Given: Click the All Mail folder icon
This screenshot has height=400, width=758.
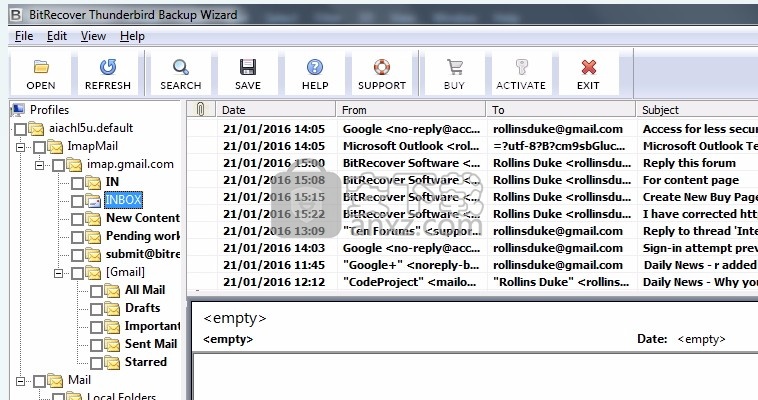Looking at the screenshot, I should click(x=112, y=291).
